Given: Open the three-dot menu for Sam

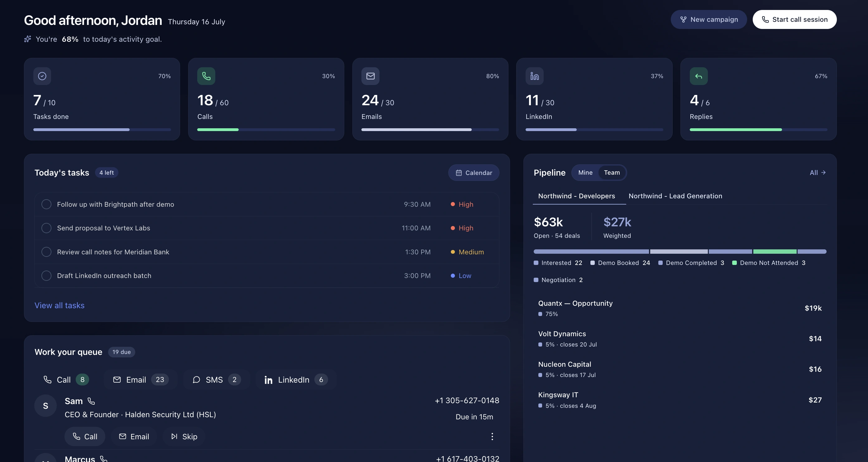Looking at the screenshot, I should pos(492,436).
